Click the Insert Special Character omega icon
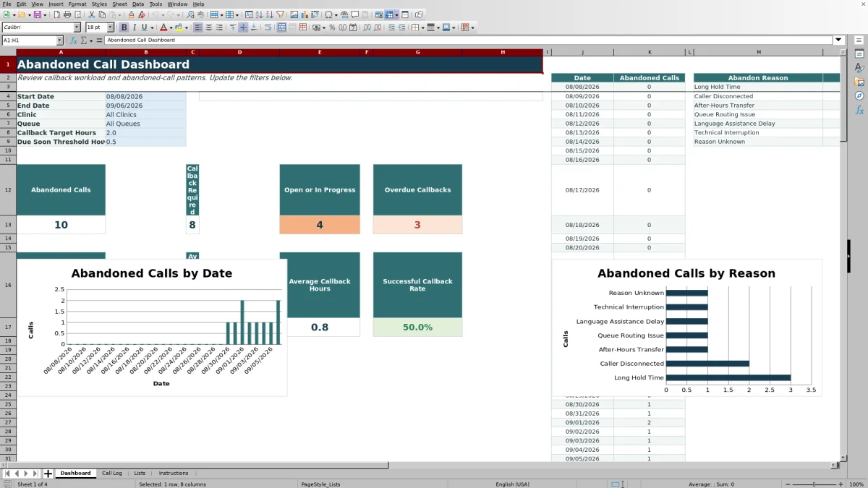Viewport: 868px width, 488px height. (328, 14)
